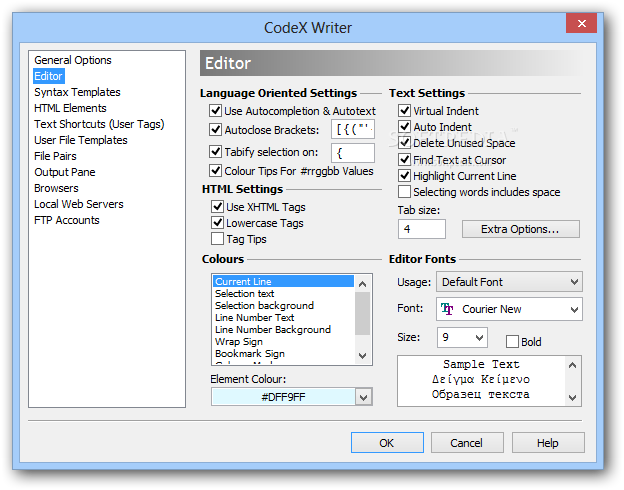Select Editor in the options list
The height and width of the screenshot is (490, 624).
click(x=48, y=76)
